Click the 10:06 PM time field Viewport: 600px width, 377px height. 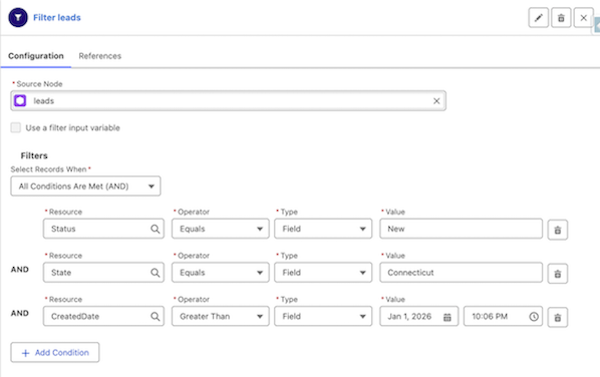[503, 316]
